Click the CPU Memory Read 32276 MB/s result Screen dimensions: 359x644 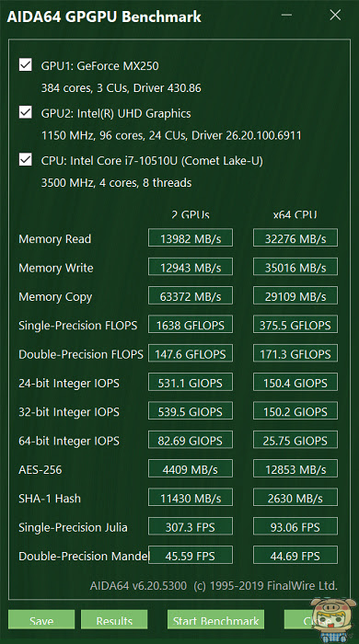click(x=295, y=237)
